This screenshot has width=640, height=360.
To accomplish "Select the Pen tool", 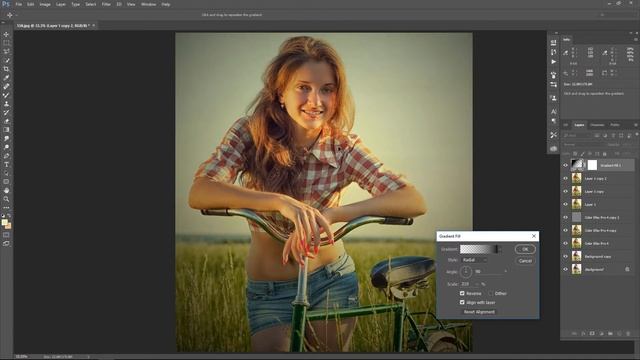I will click(x=6, y=156).
